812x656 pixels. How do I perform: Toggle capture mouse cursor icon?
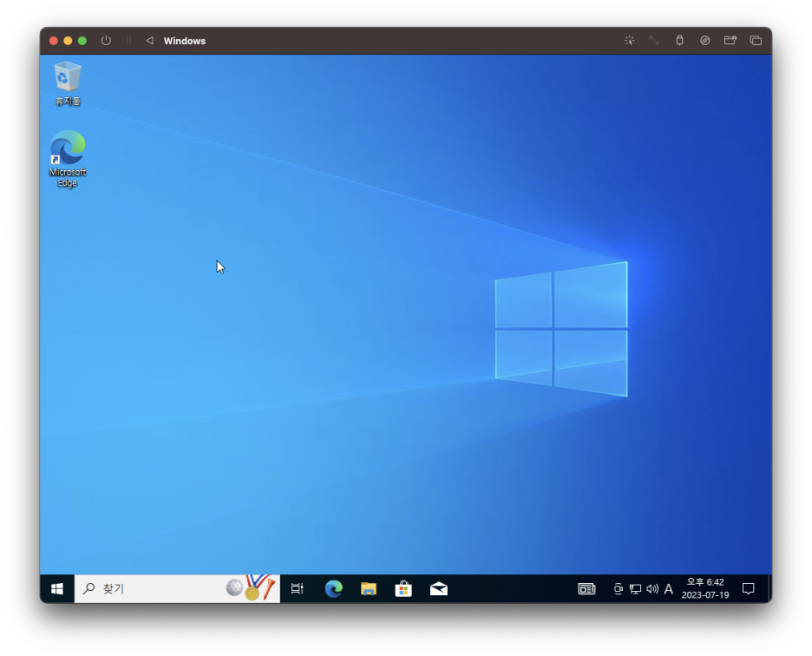pyautogui.click(x=630, y=41)
